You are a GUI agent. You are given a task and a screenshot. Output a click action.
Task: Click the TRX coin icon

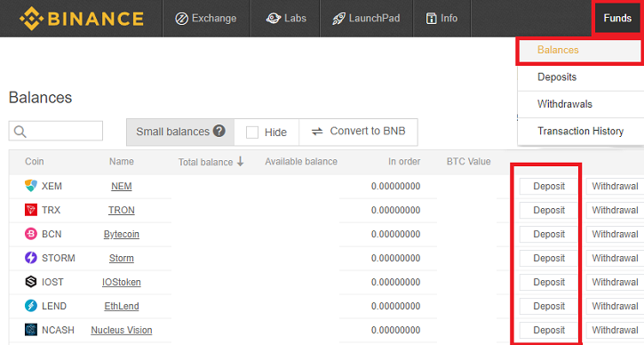[31, 210]
